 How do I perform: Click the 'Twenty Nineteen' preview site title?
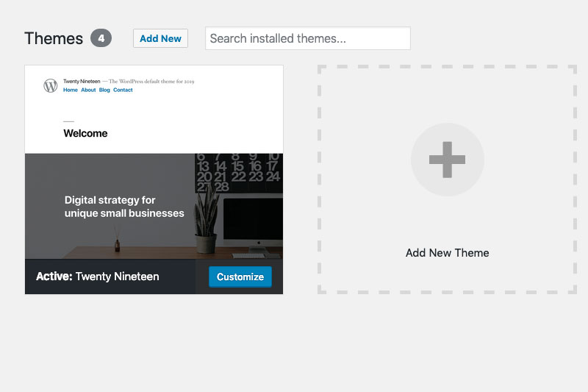click(x=82, y=81)
